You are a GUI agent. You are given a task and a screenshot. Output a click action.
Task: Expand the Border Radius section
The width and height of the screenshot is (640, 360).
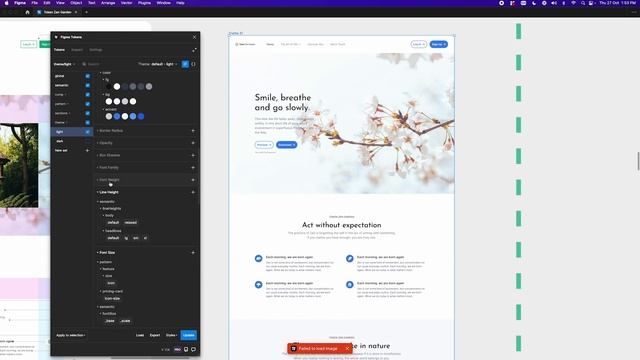[111, 131]
